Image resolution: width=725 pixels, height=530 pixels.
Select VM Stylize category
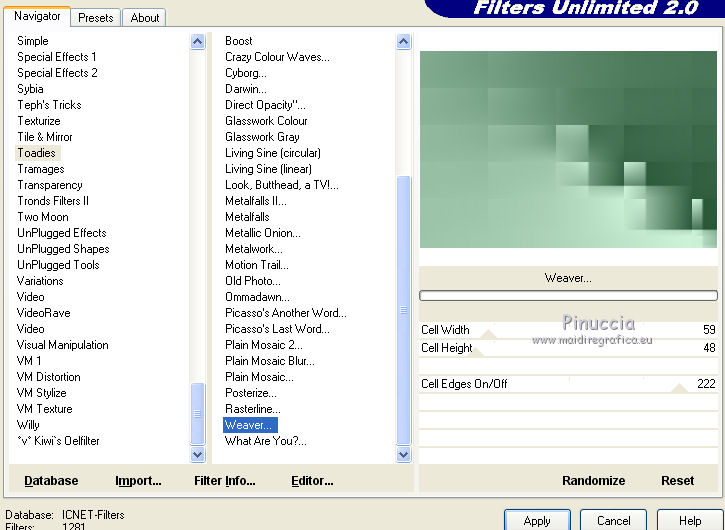coord(41,393)
